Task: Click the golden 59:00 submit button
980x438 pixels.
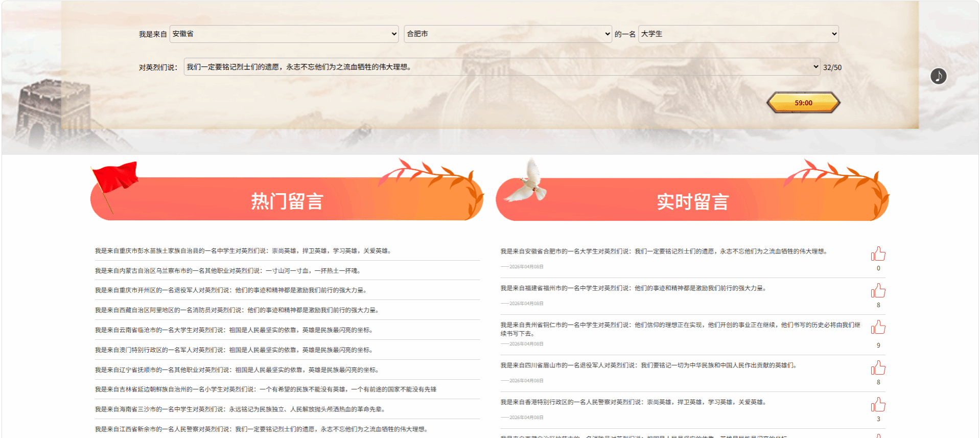Action: coord(803,103)
